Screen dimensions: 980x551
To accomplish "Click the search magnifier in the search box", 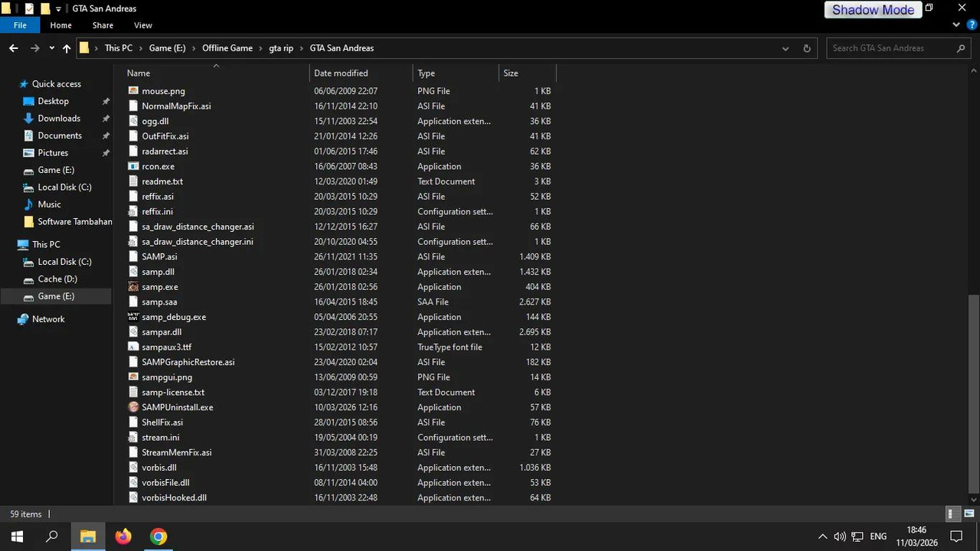I will pyautogui.click(x=961, y=48).
